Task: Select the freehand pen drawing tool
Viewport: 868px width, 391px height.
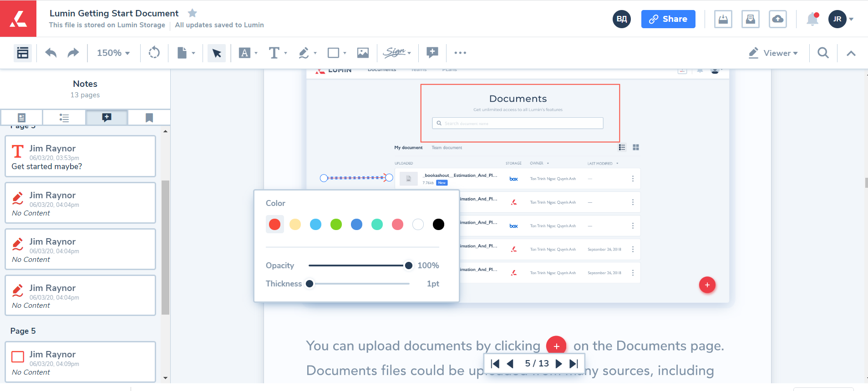Action: [x=304, y=53]
